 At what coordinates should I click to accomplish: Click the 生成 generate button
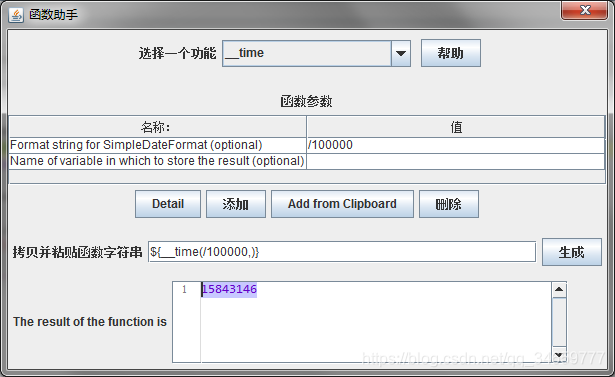[x=572, y=252]
